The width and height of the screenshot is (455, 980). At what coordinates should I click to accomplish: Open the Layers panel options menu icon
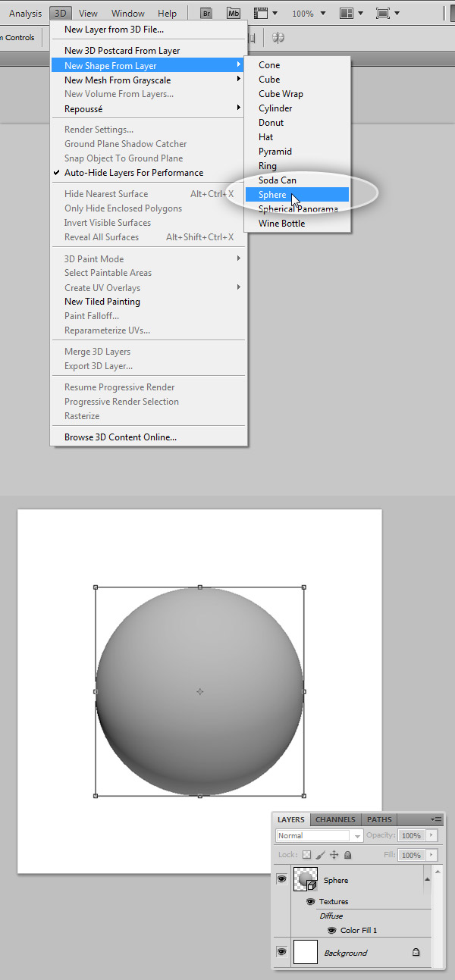[x=437, y=819]
